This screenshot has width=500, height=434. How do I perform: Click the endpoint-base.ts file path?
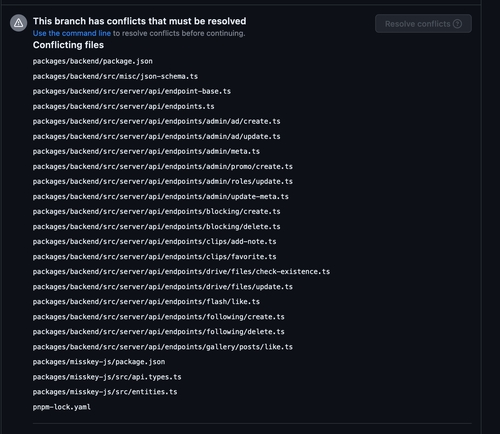click(x=132, y=91)
